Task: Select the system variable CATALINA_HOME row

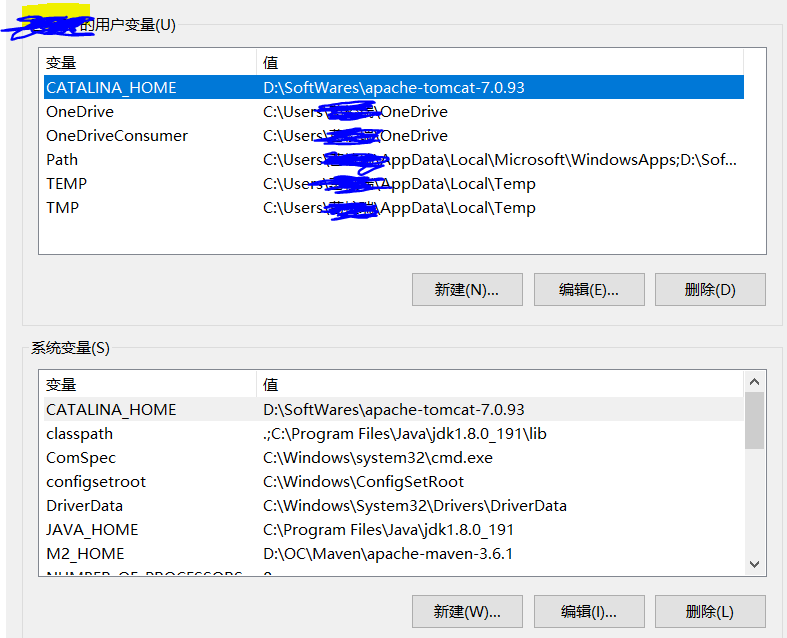Action: point(394,410)
